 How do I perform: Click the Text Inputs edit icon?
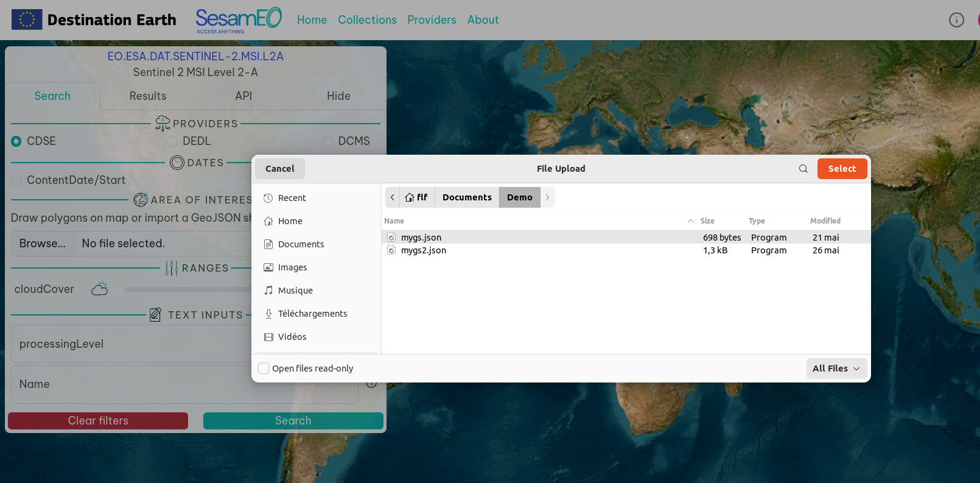155,314
